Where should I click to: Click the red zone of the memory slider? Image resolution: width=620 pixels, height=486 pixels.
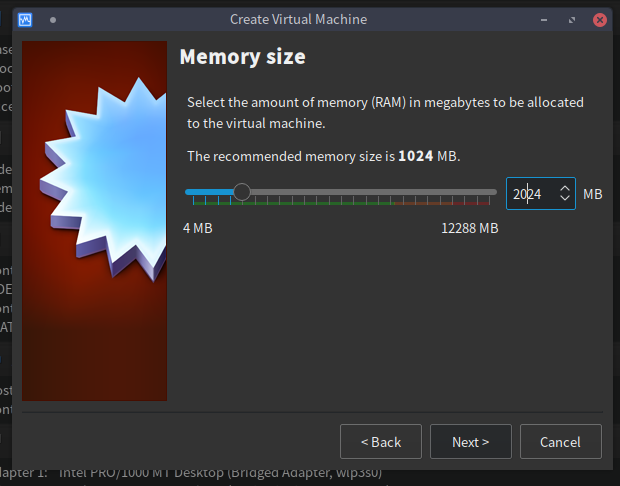tap(450, 202)
